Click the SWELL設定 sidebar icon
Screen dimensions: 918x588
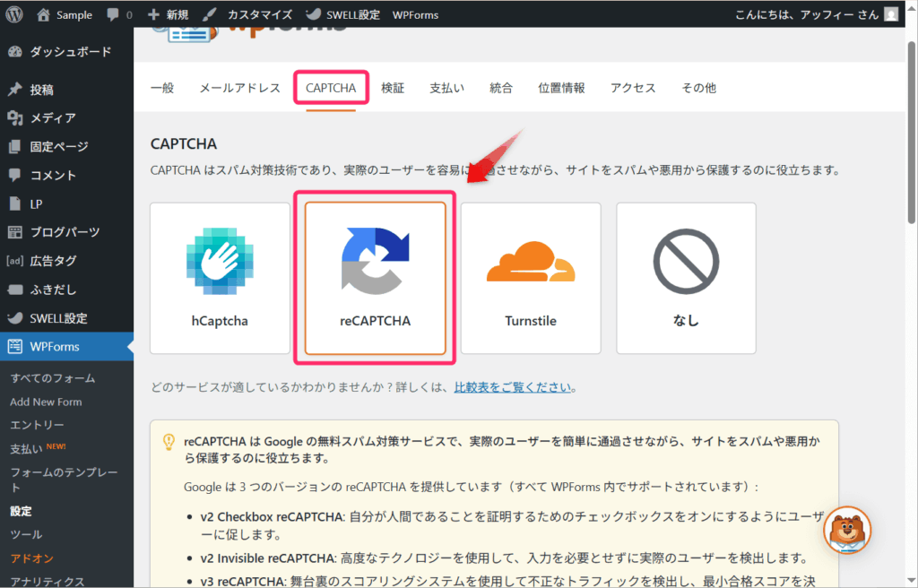click(x=15, y=318)
